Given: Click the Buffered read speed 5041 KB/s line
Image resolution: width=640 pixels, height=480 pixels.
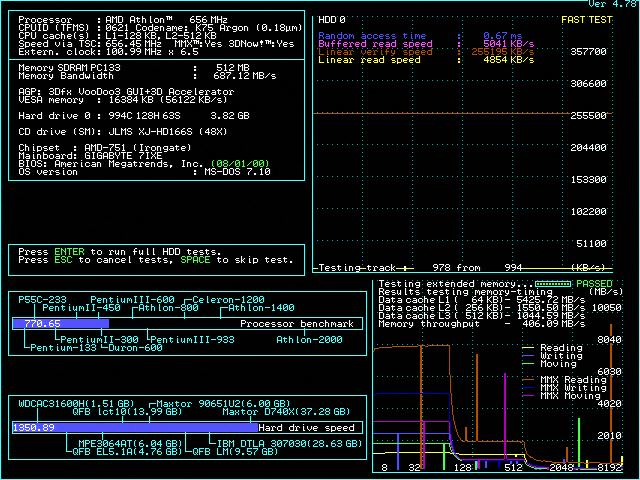Looking at the screenshot, I should pos(426,44).
